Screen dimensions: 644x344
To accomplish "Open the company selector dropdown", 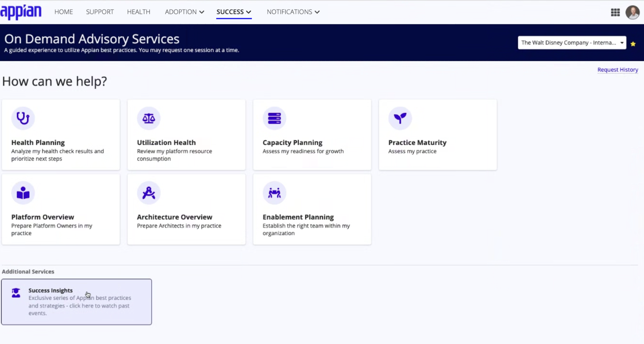I will [x=572, y=43].
